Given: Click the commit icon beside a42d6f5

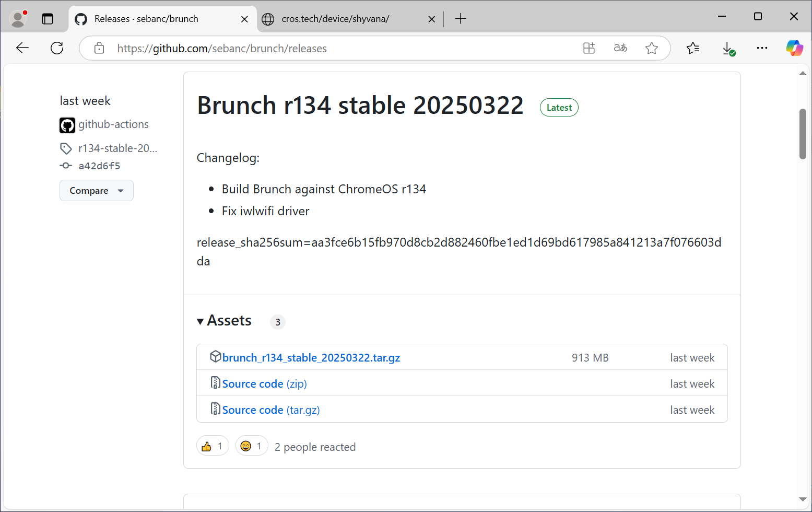Looking at the screenshot, I should pos(66,166).
